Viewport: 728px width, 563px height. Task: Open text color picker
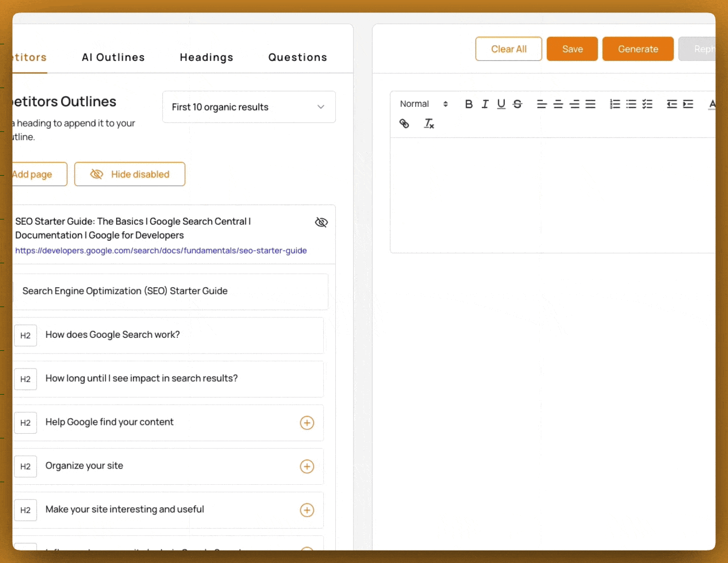[712, 104]
